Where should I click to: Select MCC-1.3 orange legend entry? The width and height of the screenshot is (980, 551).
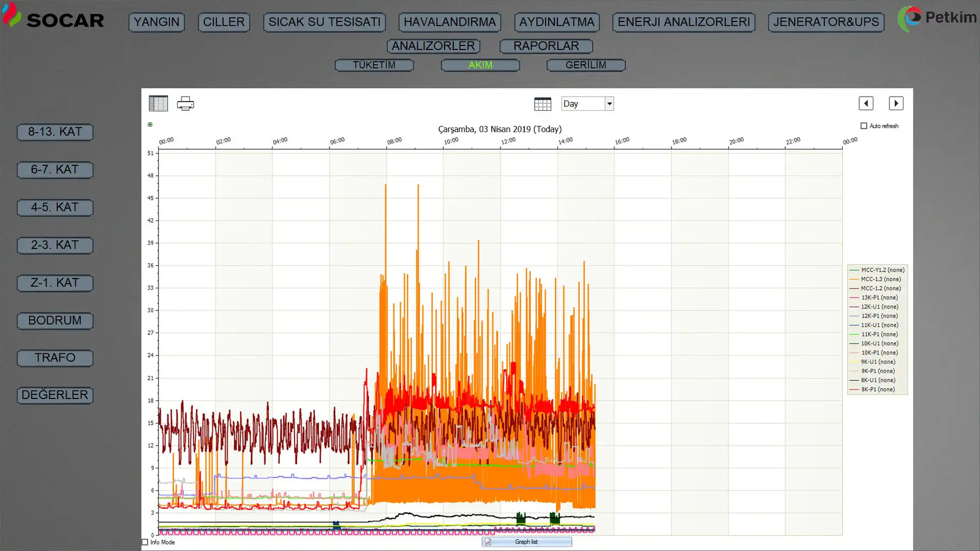click(x=880, y=279)
